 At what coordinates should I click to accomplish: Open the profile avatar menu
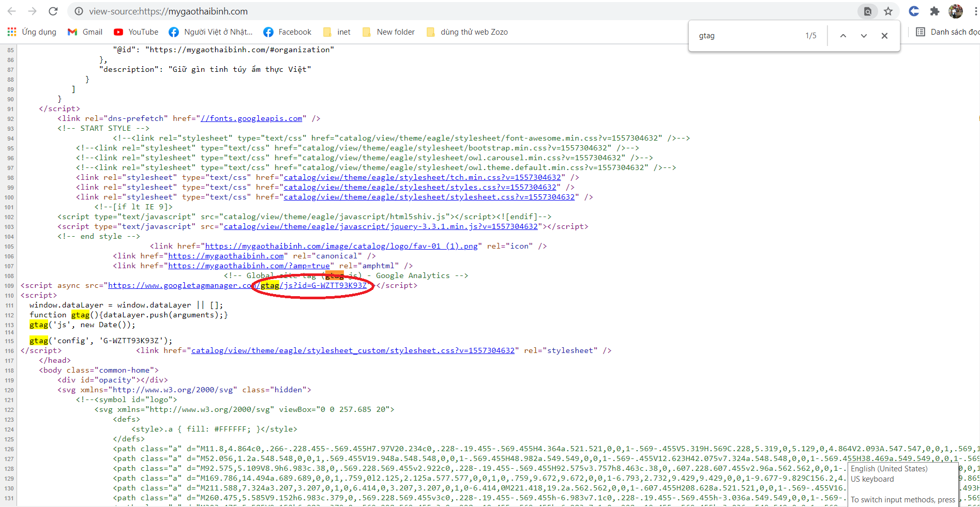[955, 11]
